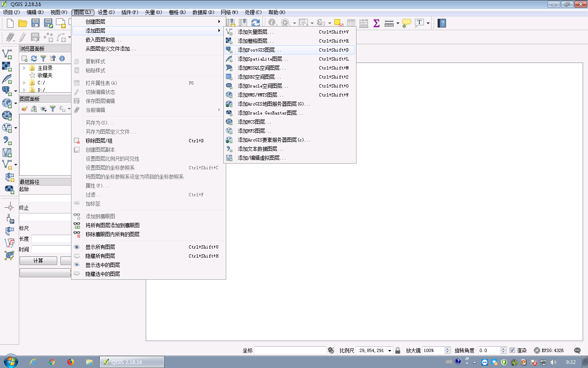Open the 矢量(O) menu
Viewport: 588px width, 368px height.
154,12
